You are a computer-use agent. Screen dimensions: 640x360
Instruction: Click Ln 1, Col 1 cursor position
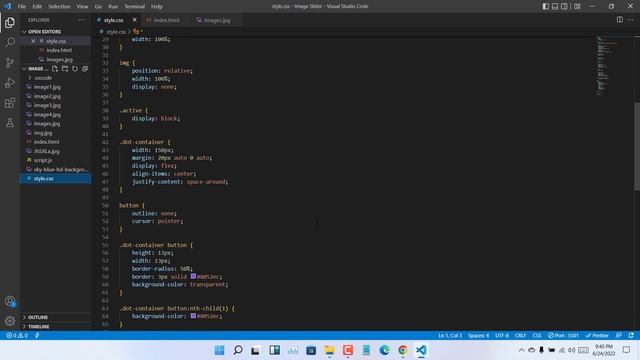click(450, 336)
